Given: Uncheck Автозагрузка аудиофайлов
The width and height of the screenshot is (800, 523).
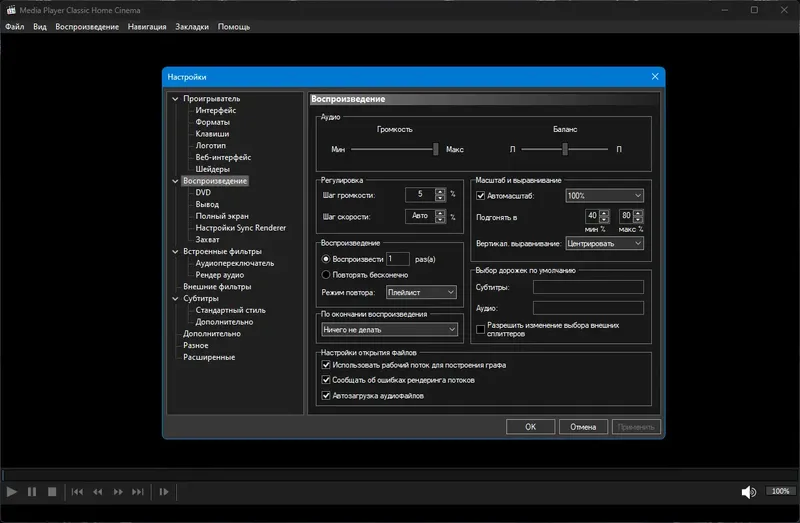Looking at the screenshot, I should (x=326, y=396).
